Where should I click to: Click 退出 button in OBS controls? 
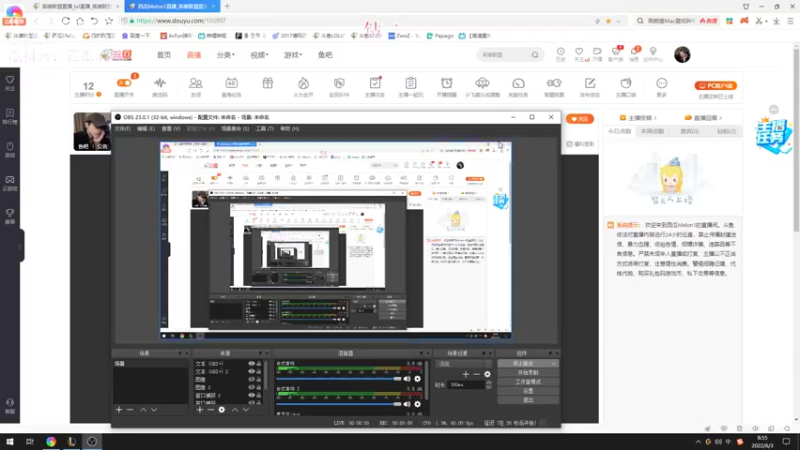[x=528, y=400]
